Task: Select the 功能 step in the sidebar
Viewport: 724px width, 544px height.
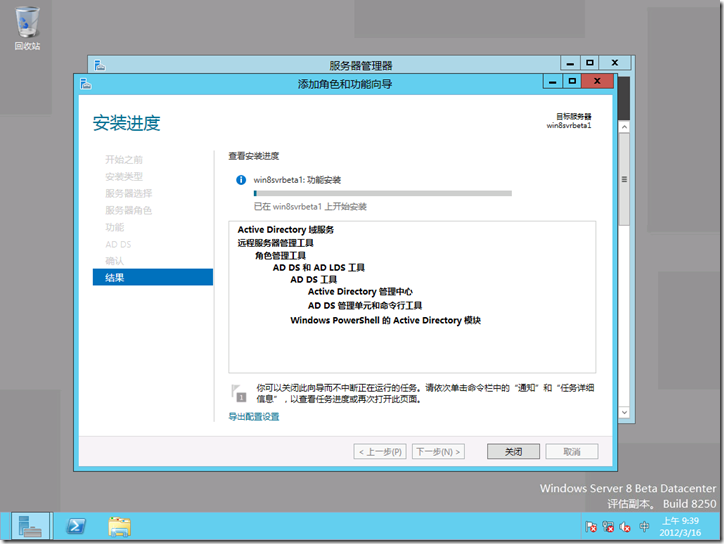Action: click(115, 227)
